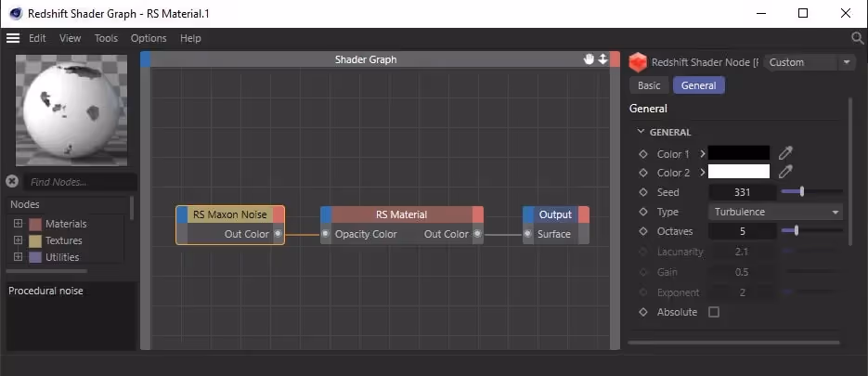Open the Edit menu

point(37,38)
